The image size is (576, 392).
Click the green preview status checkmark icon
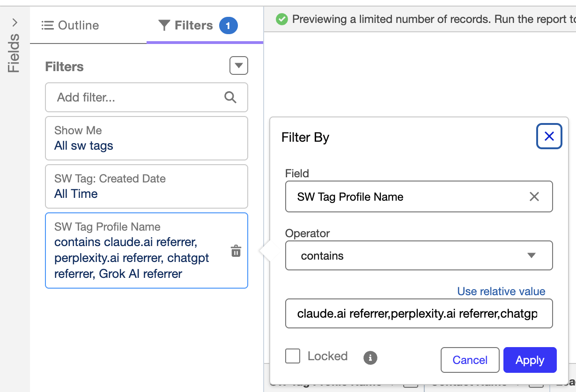click(282, 19)
